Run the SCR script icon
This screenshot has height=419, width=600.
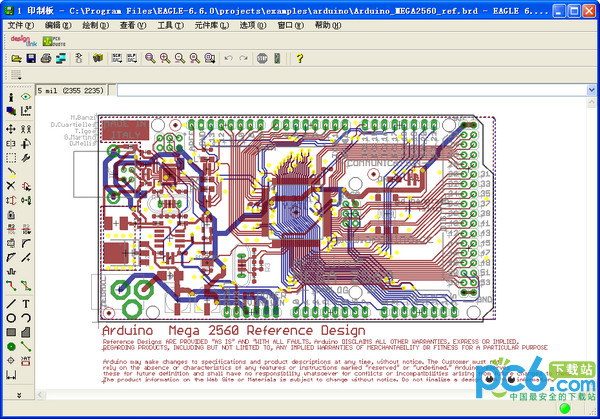pyautogui.click(x=117, y=59)
